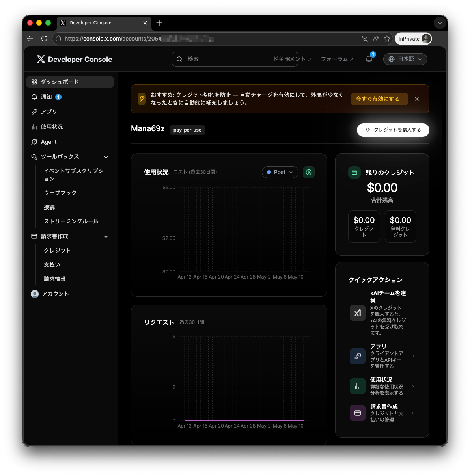Go back with the browser back arrow
Viewport: 470px width, 476px height.
pos(30,39)
